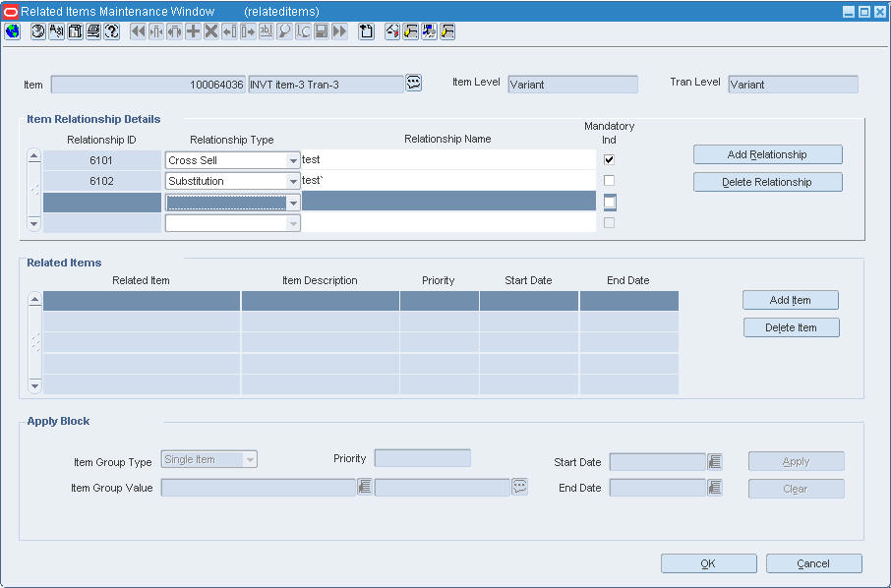Click item description 'INVT item-3 Tran-3'
The width and height of the screenshot is (891, 588).
point(326,85)
